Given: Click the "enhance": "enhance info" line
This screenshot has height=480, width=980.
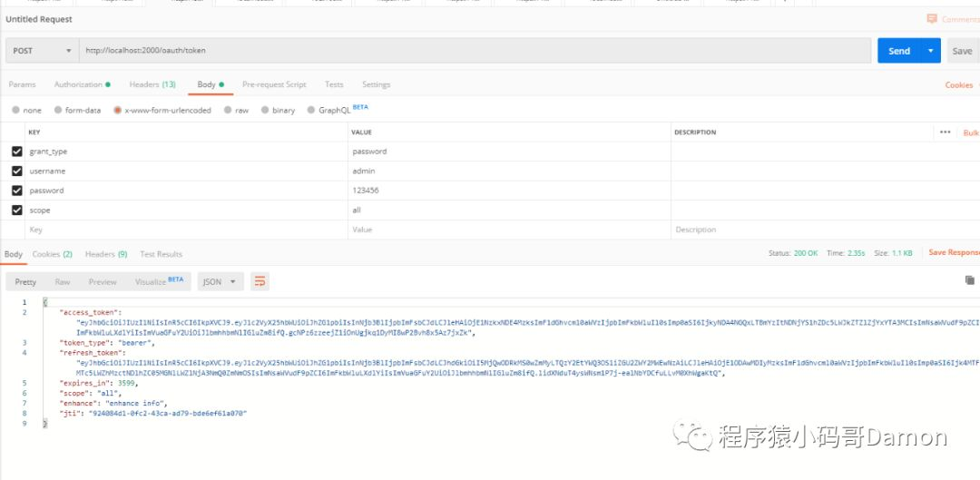Looking at the screenshot, I should click(113, 403).
